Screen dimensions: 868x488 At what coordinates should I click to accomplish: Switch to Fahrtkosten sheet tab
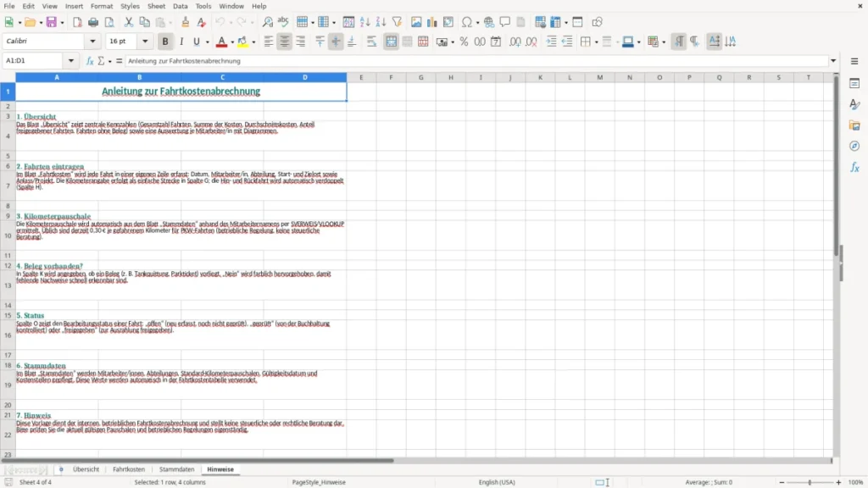[129, 469]
